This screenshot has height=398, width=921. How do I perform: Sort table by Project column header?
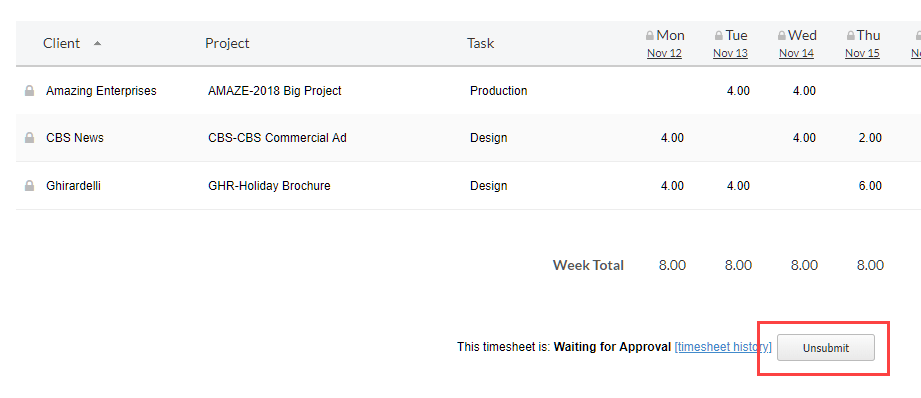[227, 43]
